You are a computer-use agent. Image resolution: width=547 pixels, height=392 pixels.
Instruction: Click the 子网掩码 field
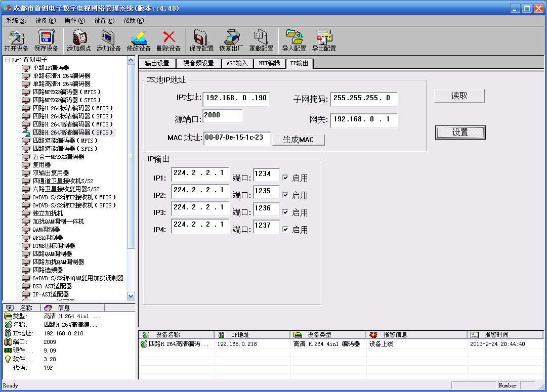(363, 99)
